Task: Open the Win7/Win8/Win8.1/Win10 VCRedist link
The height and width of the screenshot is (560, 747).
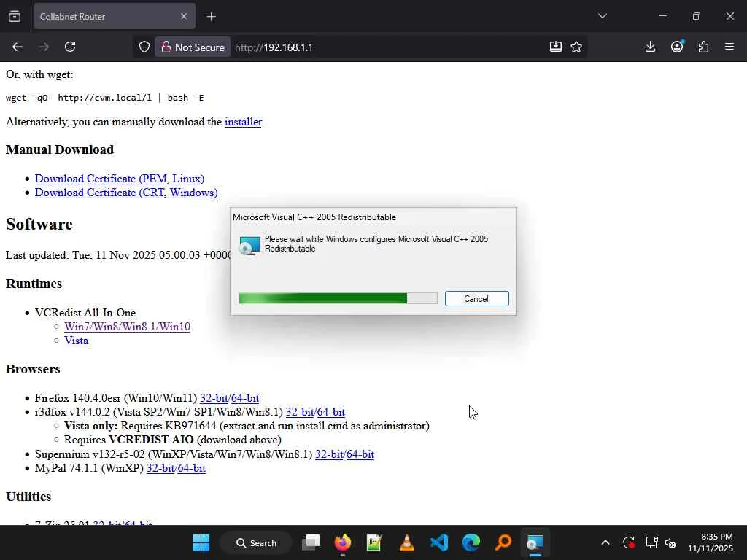Action: click(127, 327)
